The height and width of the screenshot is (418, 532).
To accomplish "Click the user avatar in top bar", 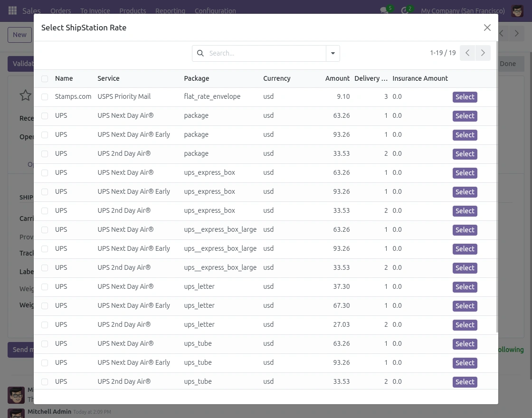I will pyautogui.click(x=517, y=10).
